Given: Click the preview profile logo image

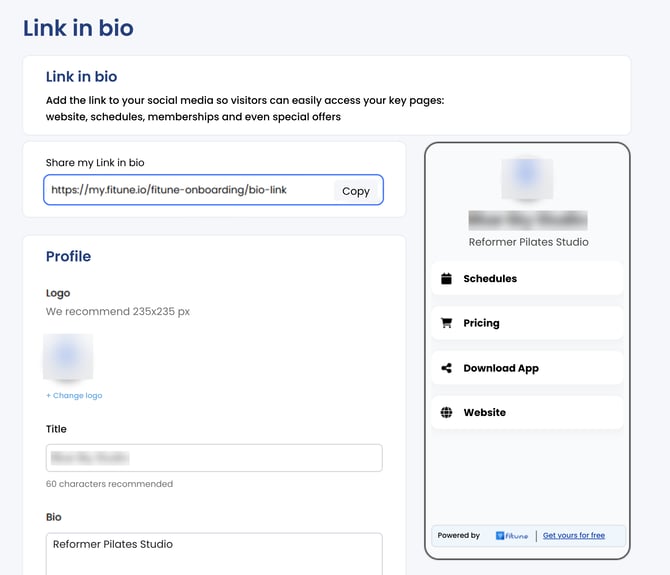Looking at the screenshot, I should pyautogui.click(x=527, y=179).
